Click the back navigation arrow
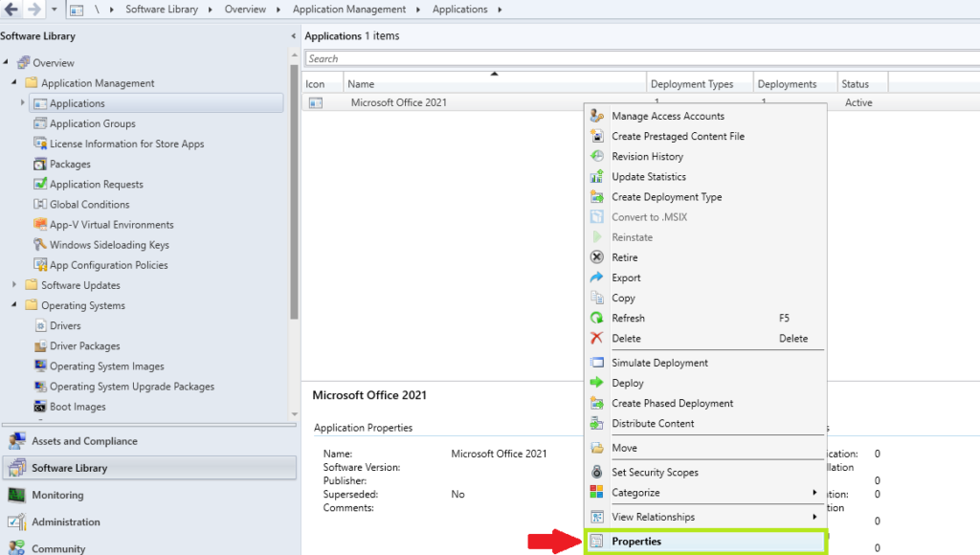Image resolution: width=980 pixels, height=555 pixels. coord(11,10)
